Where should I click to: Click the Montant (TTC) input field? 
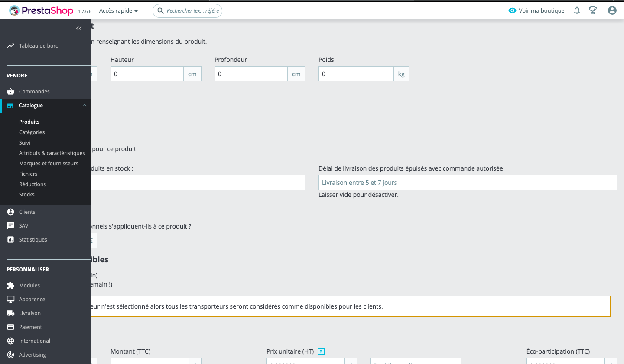[149, 361]
